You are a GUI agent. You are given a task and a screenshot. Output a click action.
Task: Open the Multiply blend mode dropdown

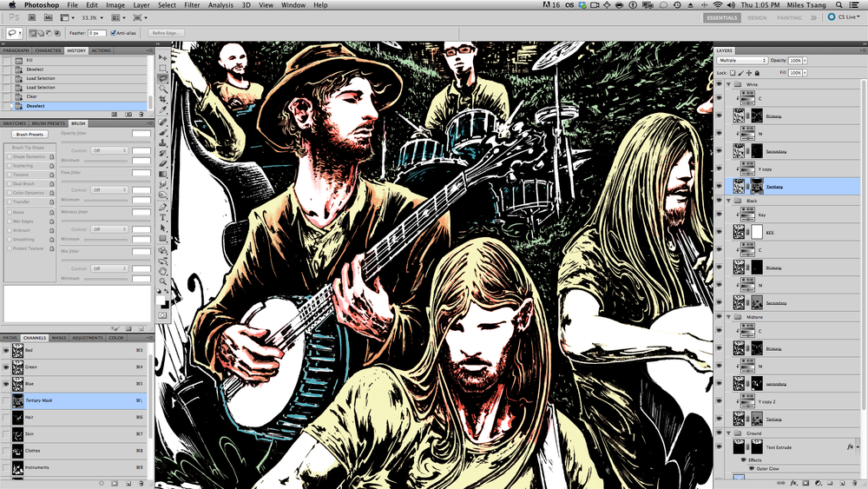pos(742,60)
